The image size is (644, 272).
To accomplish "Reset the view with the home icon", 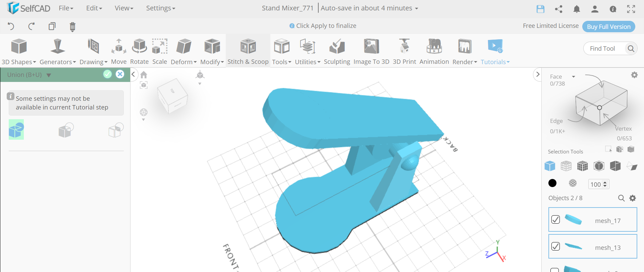I will point(144,75).
